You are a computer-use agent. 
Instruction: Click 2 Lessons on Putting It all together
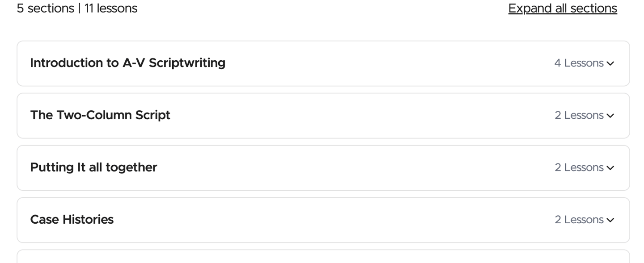[x=579, y=168]
